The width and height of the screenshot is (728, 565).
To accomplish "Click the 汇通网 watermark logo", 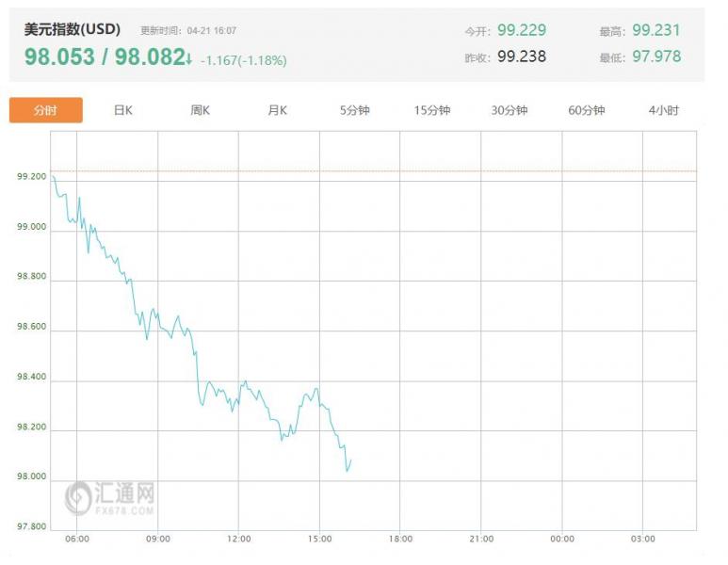I will [x=109, y=498].
